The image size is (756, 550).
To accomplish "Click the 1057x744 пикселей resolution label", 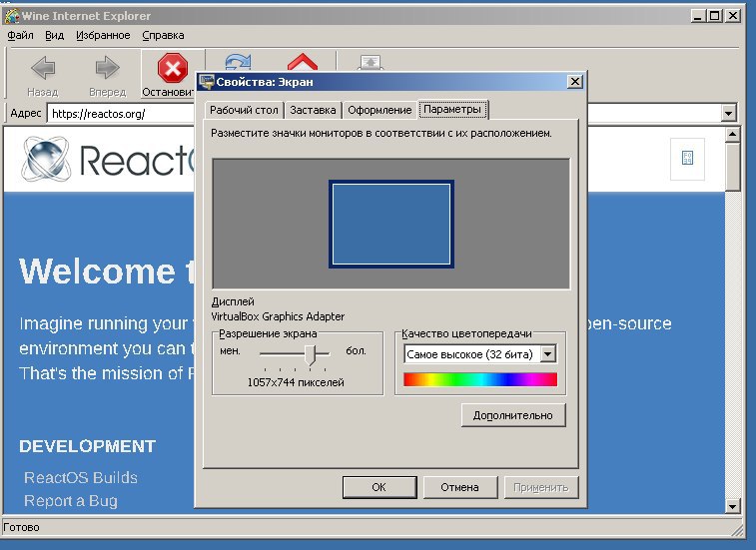I will click(x=296, y=382).
